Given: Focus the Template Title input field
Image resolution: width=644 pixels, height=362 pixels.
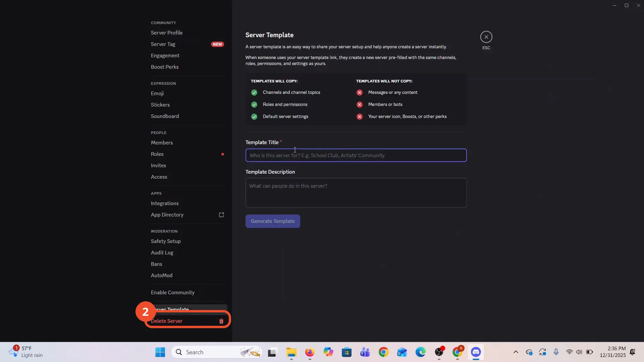Looking at the screenshot, I should 356,155.
